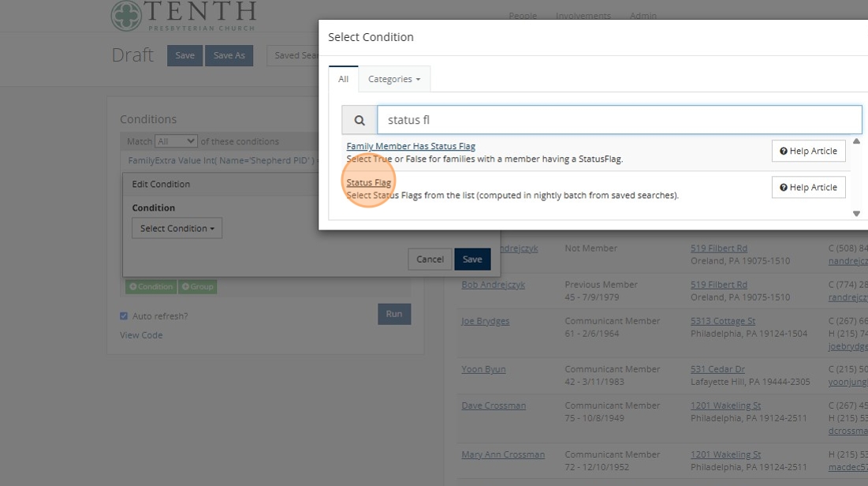Open Dave Crossman's profile link

(x=494, y=406)
